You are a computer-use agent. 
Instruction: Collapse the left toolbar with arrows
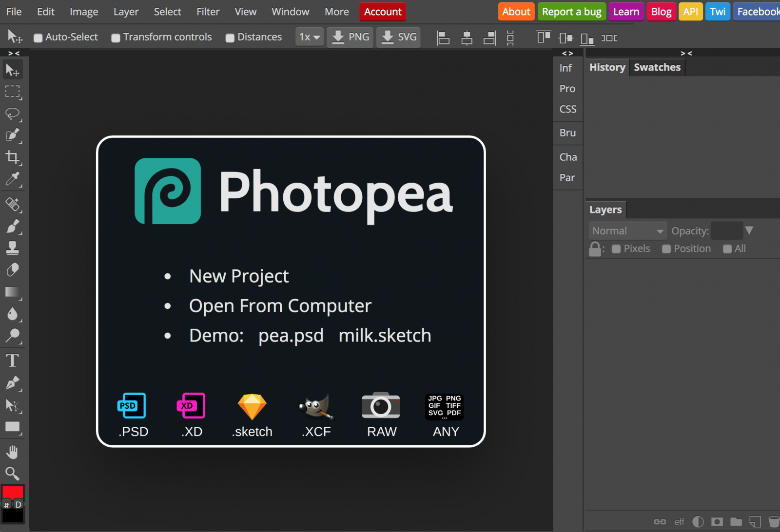coord(14,53)
